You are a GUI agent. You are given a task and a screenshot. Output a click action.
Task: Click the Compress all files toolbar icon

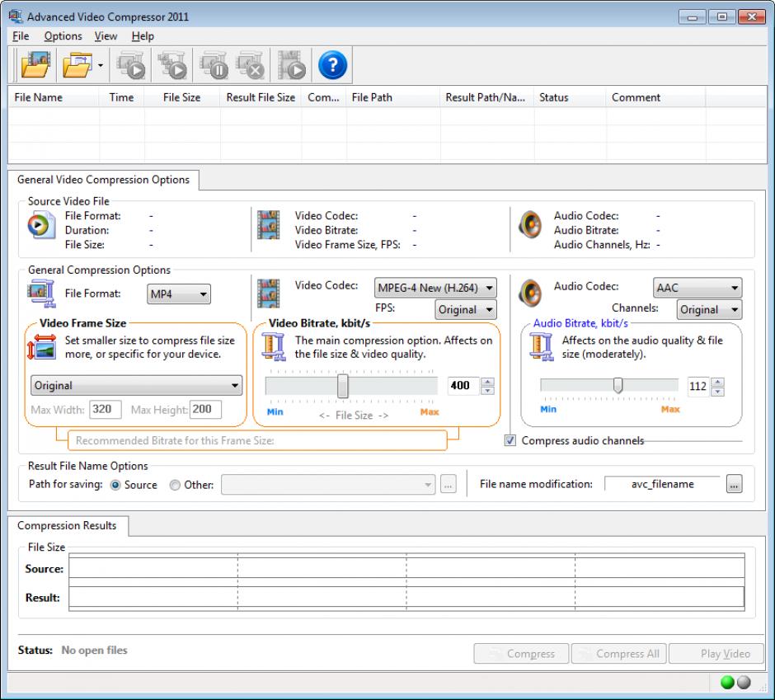[x=172, y=65]
